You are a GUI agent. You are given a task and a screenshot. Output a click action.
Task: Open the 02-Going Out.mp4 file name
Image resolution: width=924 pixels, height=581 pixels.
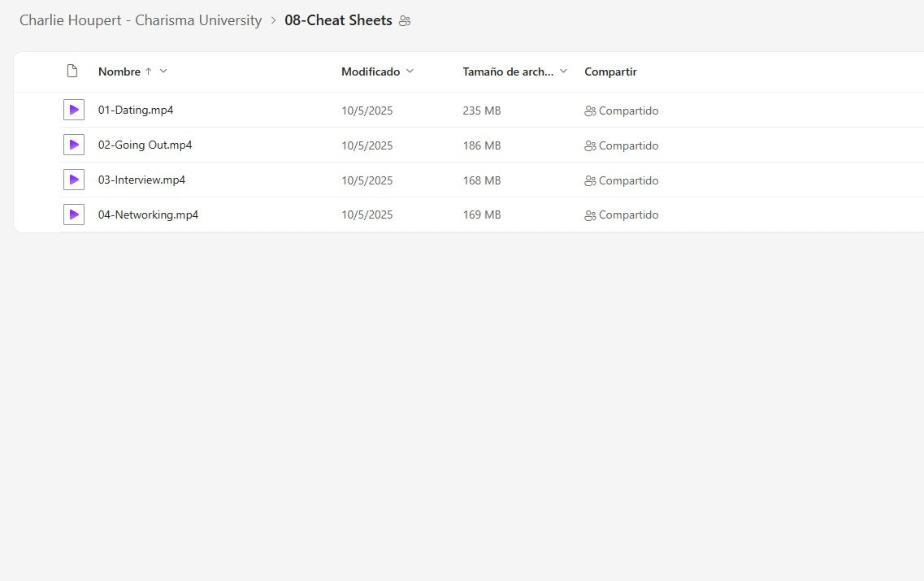point(145,145)
